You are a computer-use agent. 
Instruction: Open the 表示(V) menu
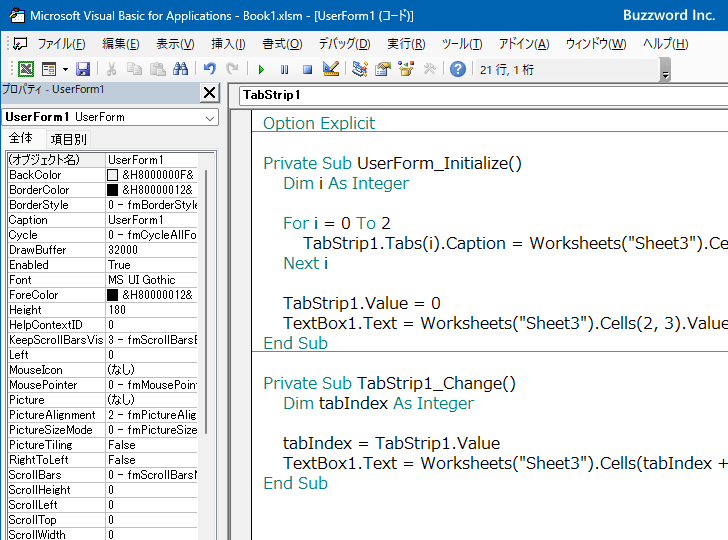click(175, 44)
